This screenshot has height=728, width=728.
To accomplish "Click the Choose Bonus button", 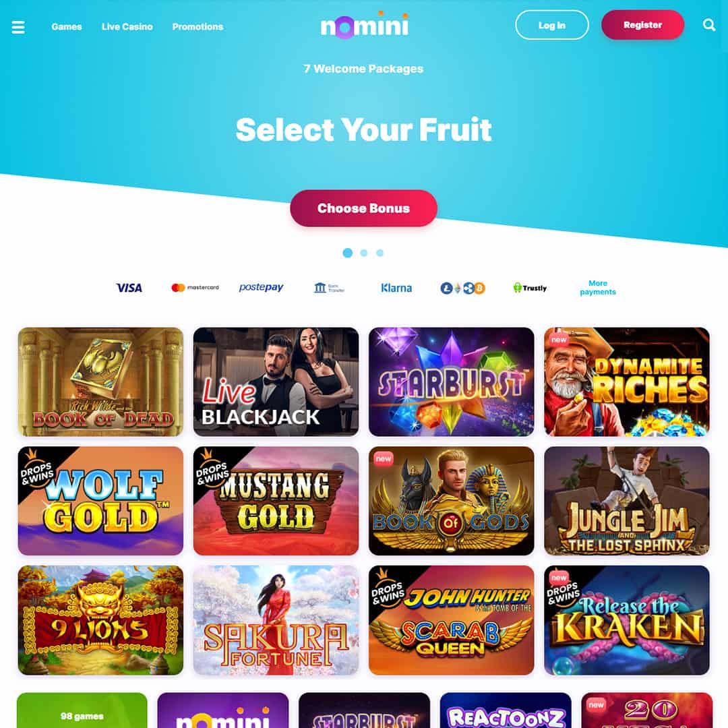I will tap(363, 208).
